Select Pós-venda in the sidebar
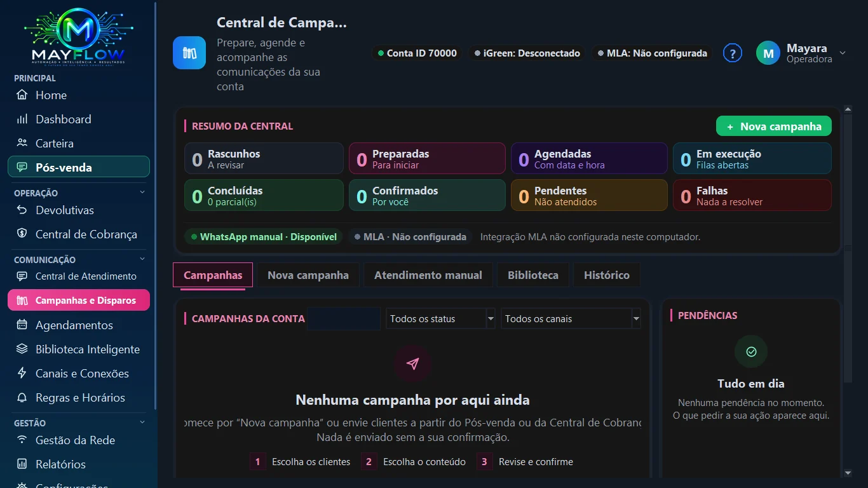The height and width of the screenshot is (488, 868). [79, 168]
